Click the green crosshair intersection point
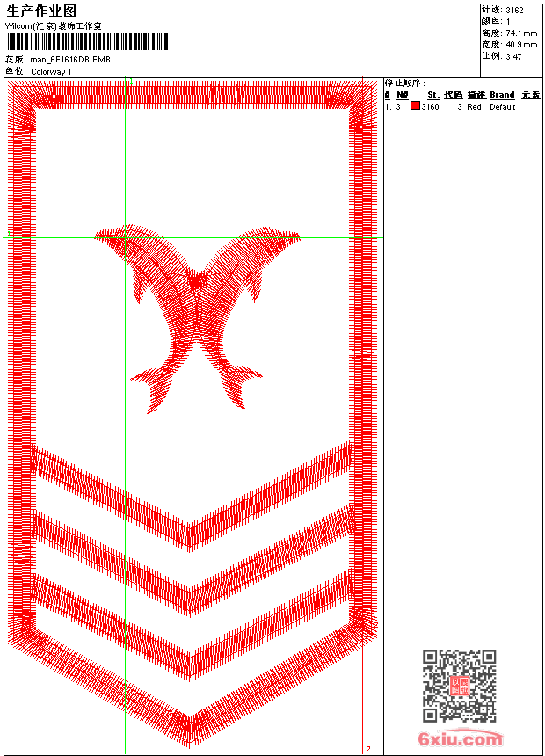The height and width of the screenshot is (756, 545). tap(126, 237)
